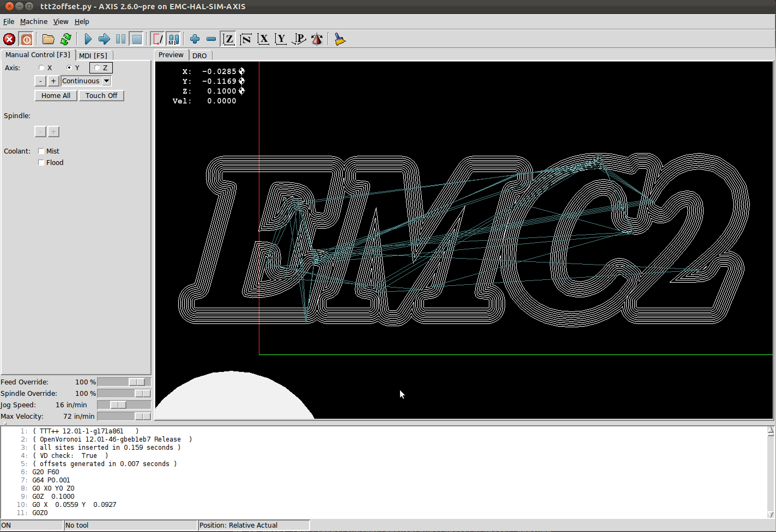This screenshot has width=776, height=532.
Task: Toggle the machine power button
Action: pos(26,39)
